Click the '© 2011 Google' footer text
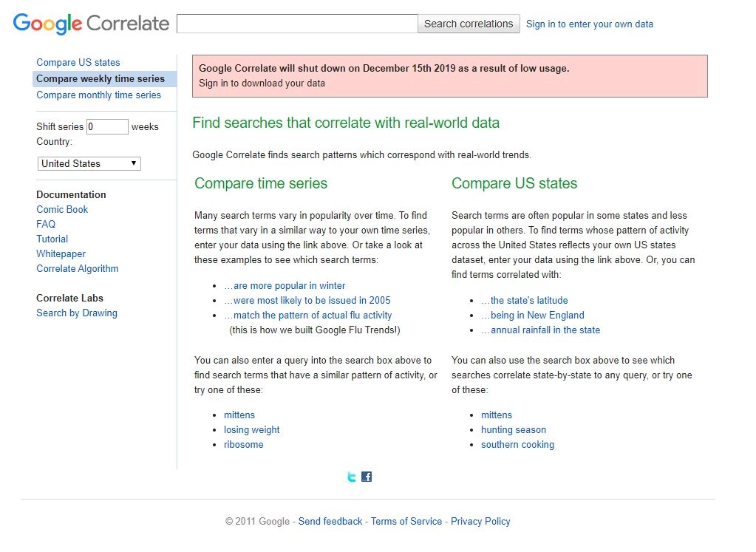The height and width of the screenshot is (552, 756). click(x=257, y=521)
